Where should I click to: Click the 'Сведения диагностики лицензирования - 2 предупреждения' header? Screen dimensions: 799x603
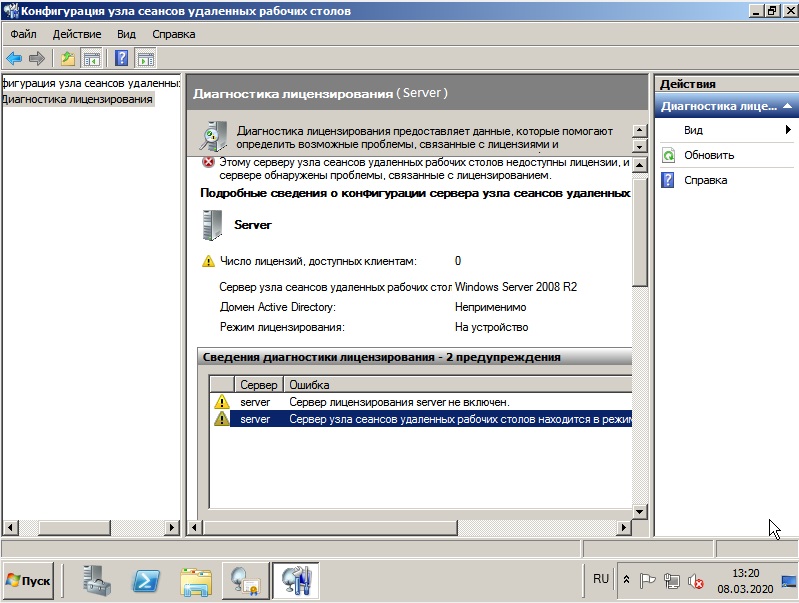pos(414,357)
